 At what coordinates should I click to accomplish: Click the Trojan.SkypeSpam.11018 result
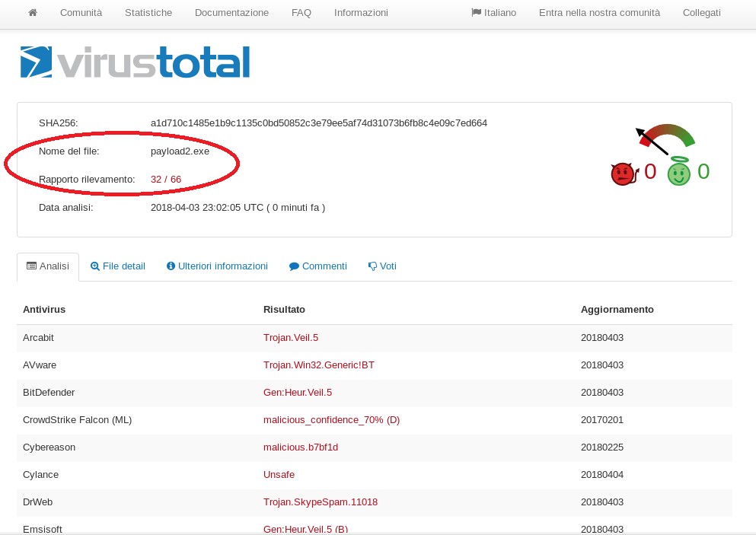321,503
